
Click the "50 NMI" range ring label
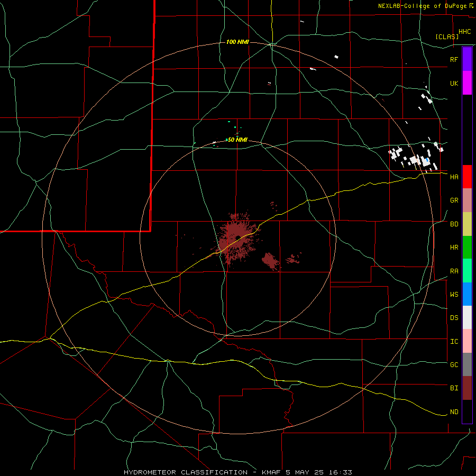tap(237, 140)
